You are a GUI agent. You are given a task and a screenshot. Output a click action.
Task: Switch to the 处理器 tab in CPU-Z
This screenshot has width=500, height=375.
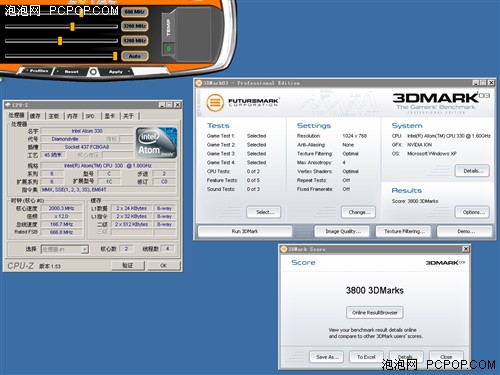pyautogui.click(x=16, y=115)
